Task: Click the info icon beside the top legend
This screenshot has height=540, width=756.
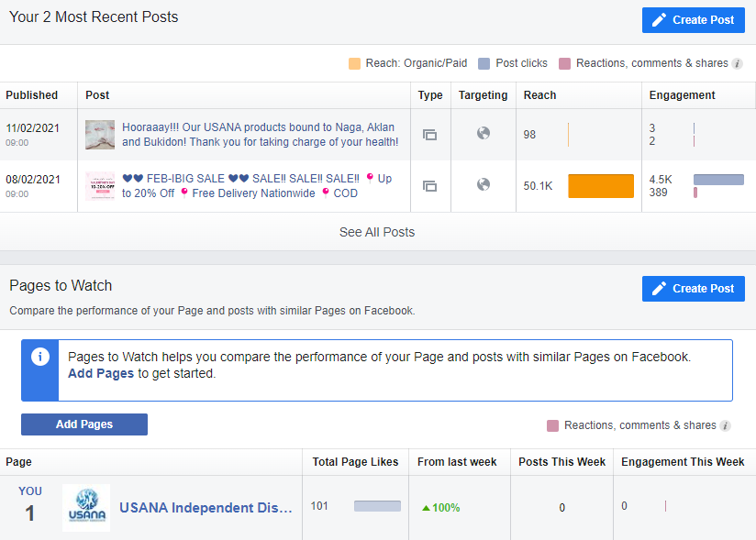Action: pyautogui.click(x=738, y=63)
